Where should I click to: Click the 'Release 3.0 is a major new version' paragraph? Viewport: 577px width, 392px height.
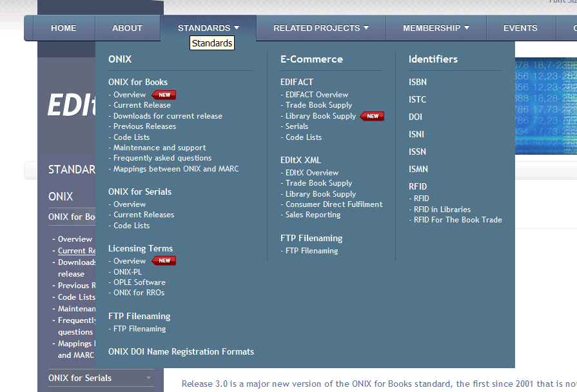pos(379,384)
